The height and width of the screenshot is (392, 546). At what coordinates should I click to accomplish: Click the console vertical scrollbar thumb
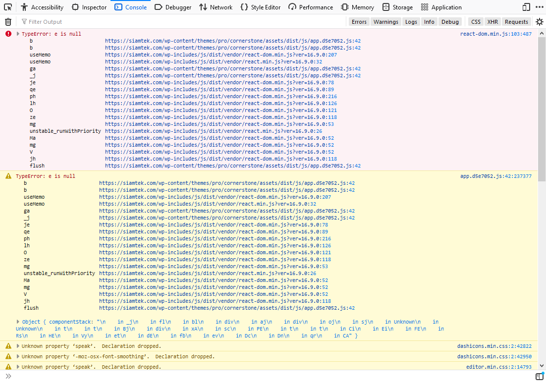542,109
